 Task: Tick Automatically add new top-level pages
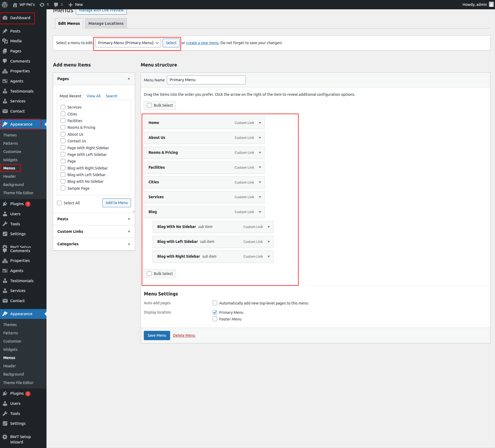[215, 303]
